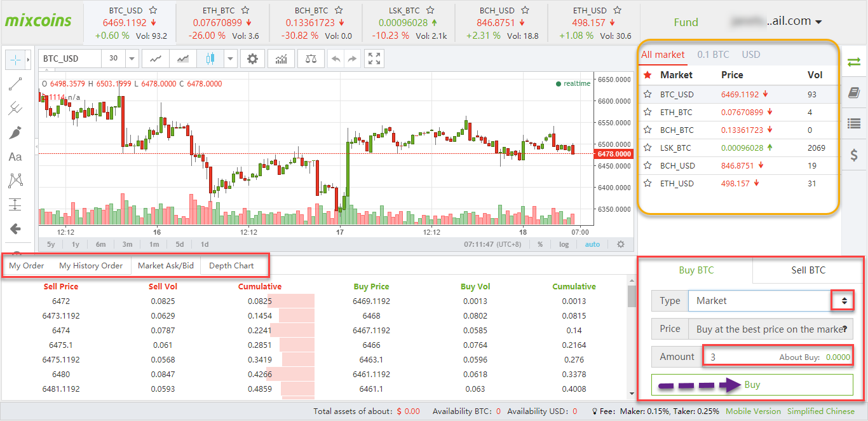Star the BTC_USD row in market list
Screen dimensions: 868x421
click(648, 94)
